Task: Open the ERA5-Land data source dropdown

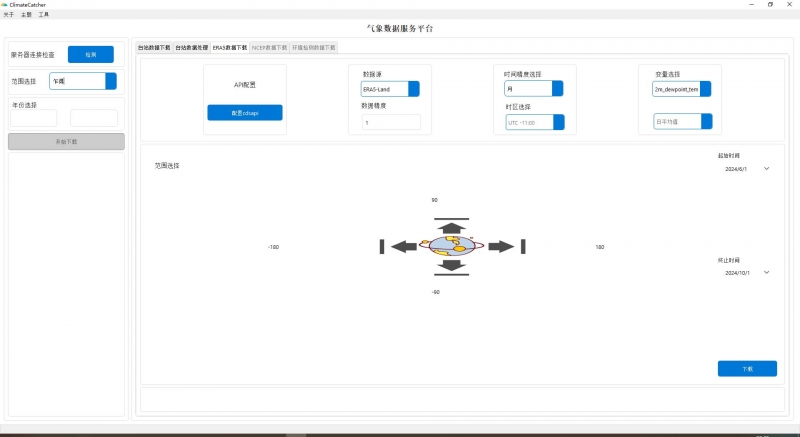Action: (414, 89)
